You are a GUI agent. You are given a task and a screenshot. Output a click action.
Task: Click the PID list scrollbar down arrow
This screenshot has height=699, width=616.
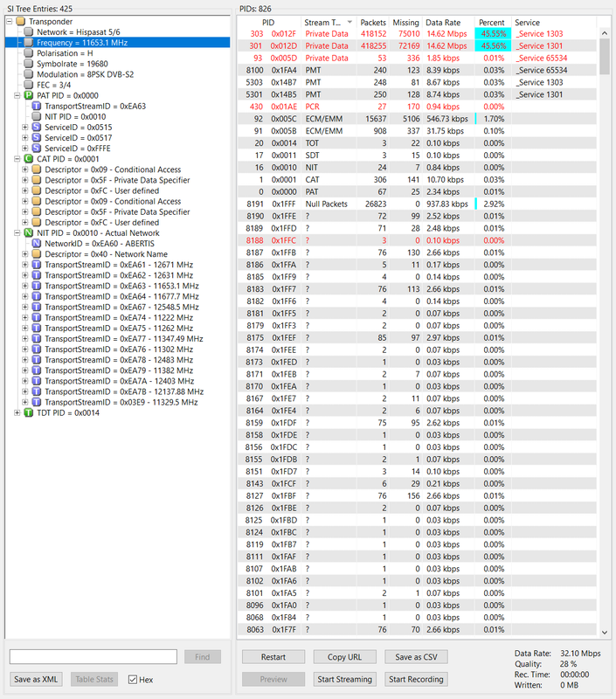[x=605, y=632]
